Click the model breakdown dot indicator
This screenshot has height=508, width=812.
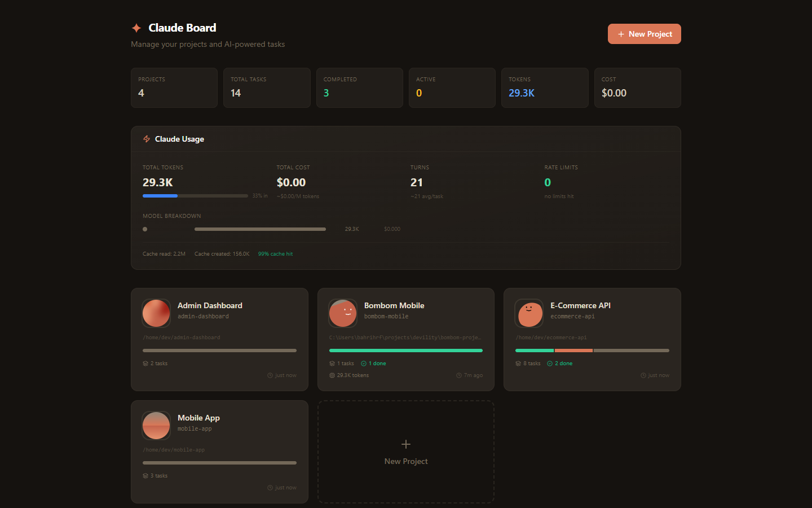(x=145, y=229)
